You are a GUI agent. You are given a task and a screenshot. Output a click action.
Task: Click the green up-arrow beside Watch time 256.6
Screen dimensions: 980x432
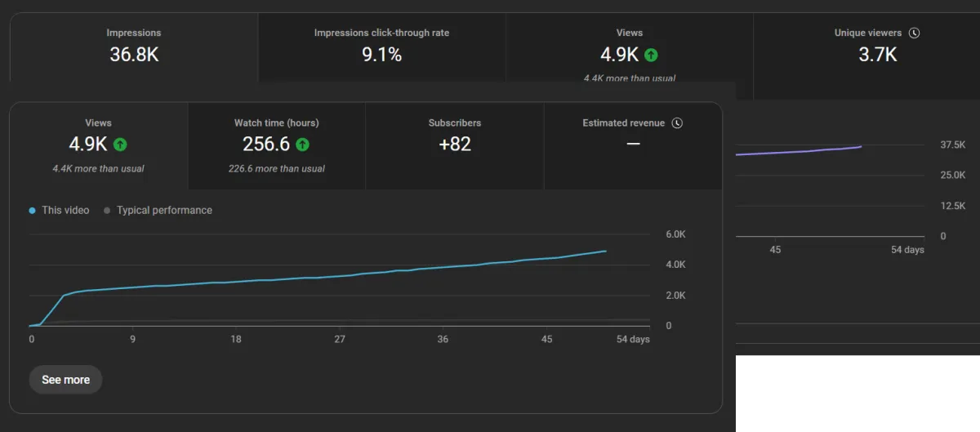pos(302,145)
